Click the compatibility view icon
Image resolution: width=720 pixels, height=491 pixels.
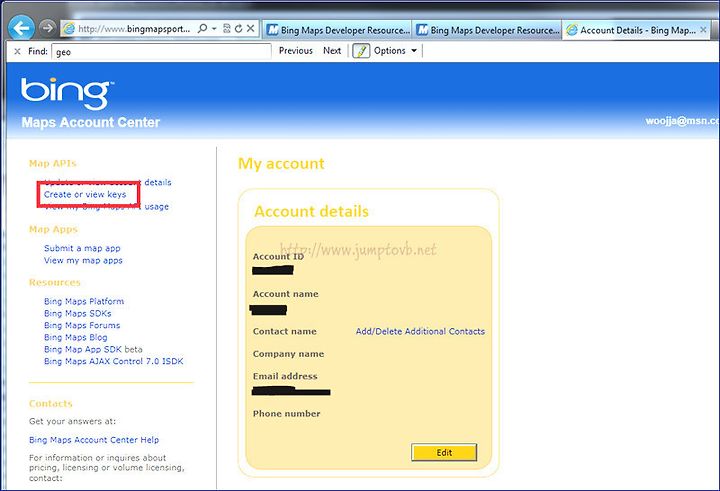click(x=227, y=28)
